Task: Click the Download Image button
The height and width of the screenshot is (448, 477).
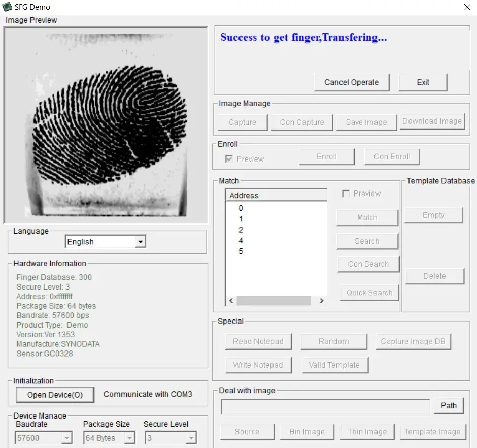Action: (432, 121)
